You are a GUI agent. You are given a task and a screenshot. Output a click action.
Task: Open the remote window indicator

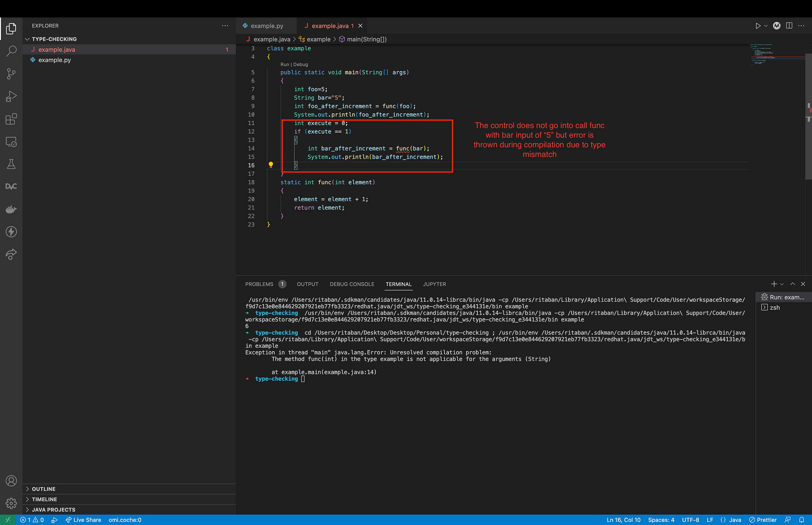click(8, 520)
